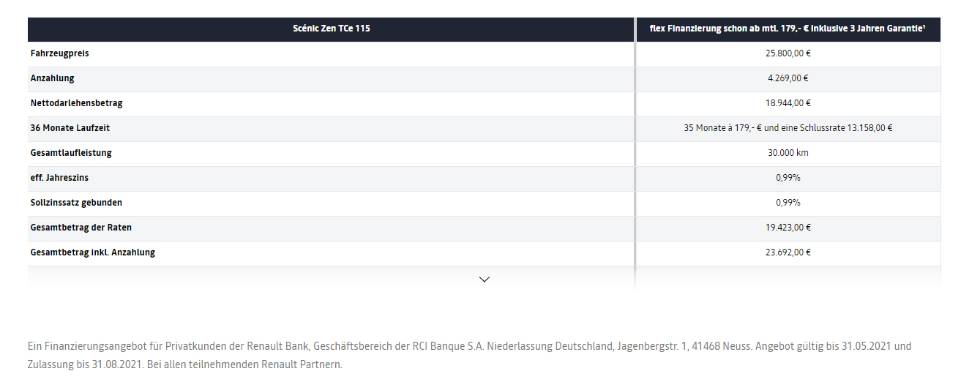Click the 19.423,00 € total installments value
980x382 pixels.
click(788, 228)
